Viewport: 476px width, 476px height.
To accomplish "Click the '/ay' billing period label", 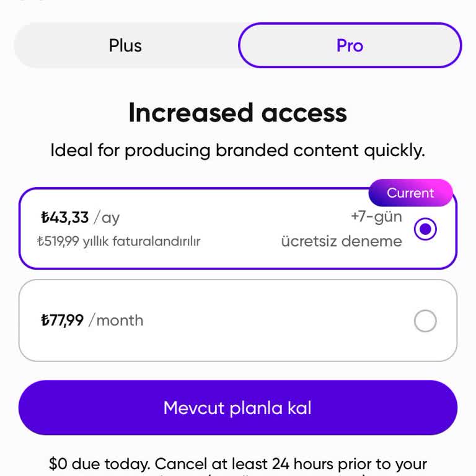I will [107, 218].
